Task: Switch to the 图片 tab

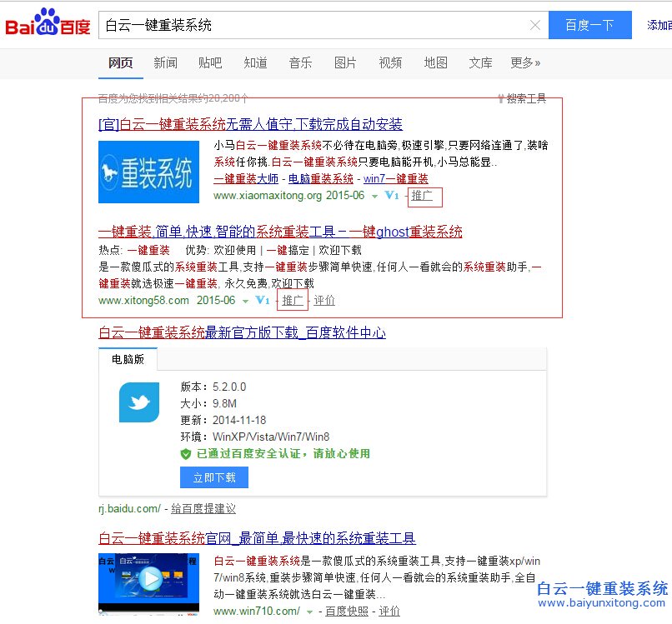Action: 345,62
